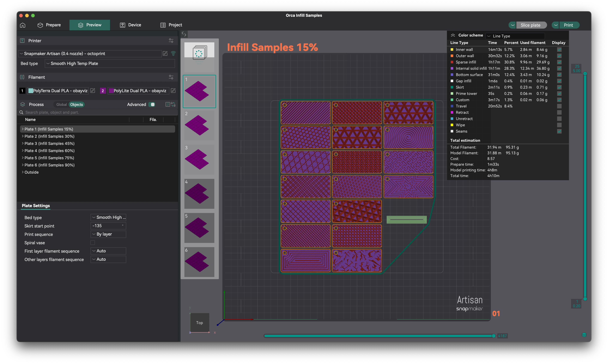The image size is (608, 364).
Task: Click the compare presets icon
Action: 173,104
